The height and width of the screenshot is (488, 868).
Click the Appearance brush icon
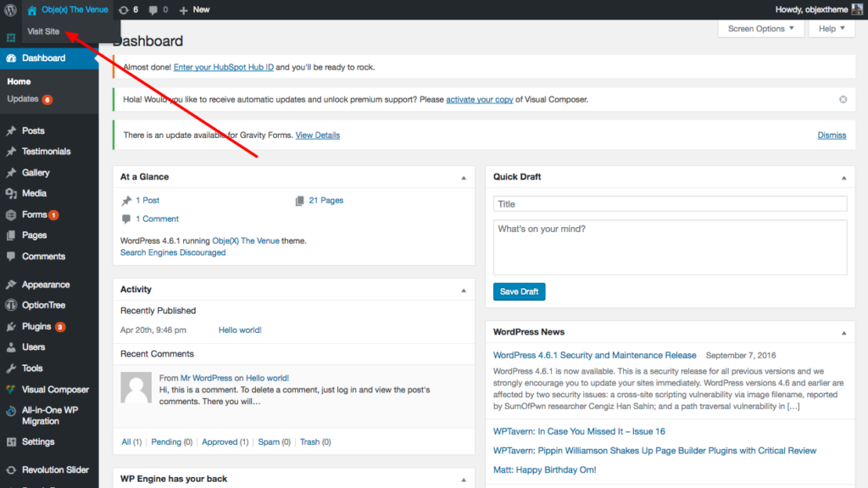11,285
